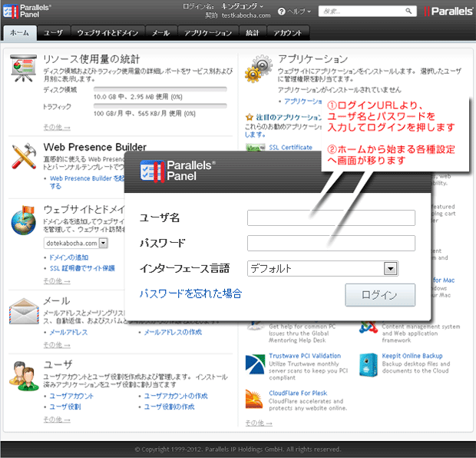Screen dimensions: 476x458
Task: Click the メールアドレスの作成 link
Action: pos(173,332)
